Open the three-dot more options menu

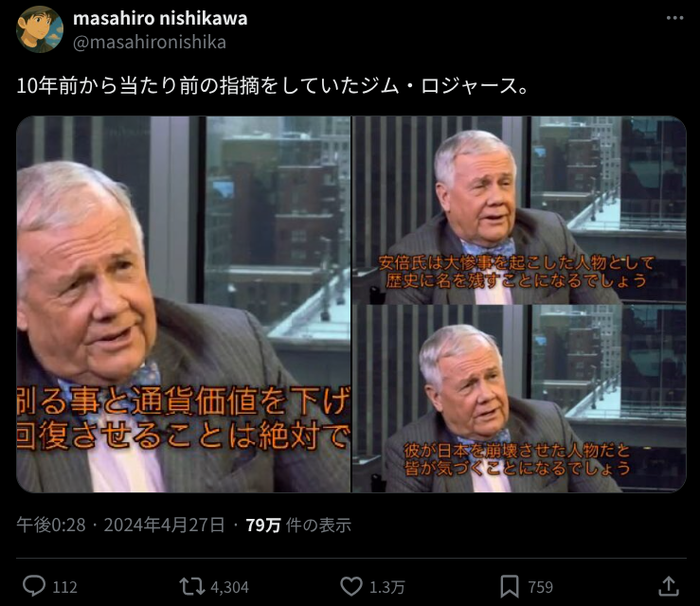tap(674, 18)
